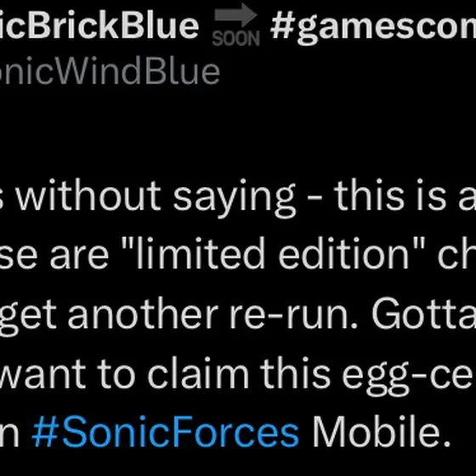Click the grey SonicWindBlue handle
Screen dimensions: 476x476
click(110, 71)
